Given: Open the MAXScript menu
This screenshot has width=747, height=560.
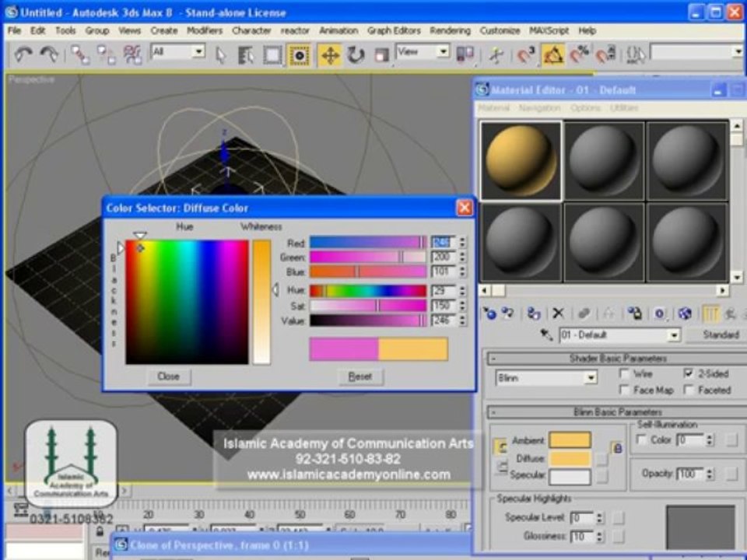Looking at the screenshot, I should (x=549, y=30).
